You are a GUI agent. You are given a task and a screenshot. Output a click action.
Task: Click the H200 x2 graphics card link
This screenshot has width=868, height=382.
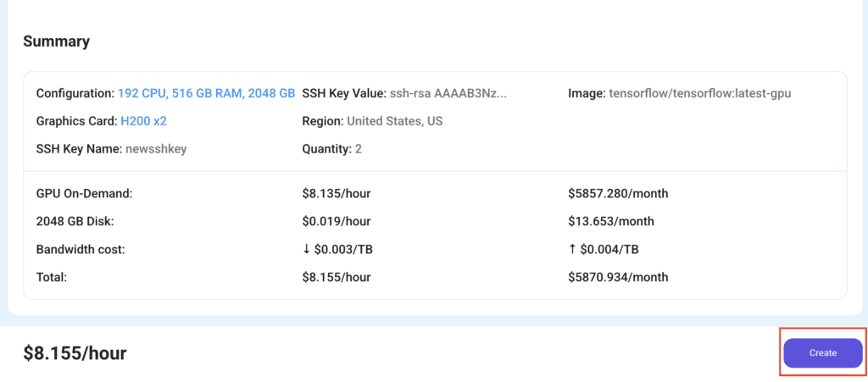point(143,121)
